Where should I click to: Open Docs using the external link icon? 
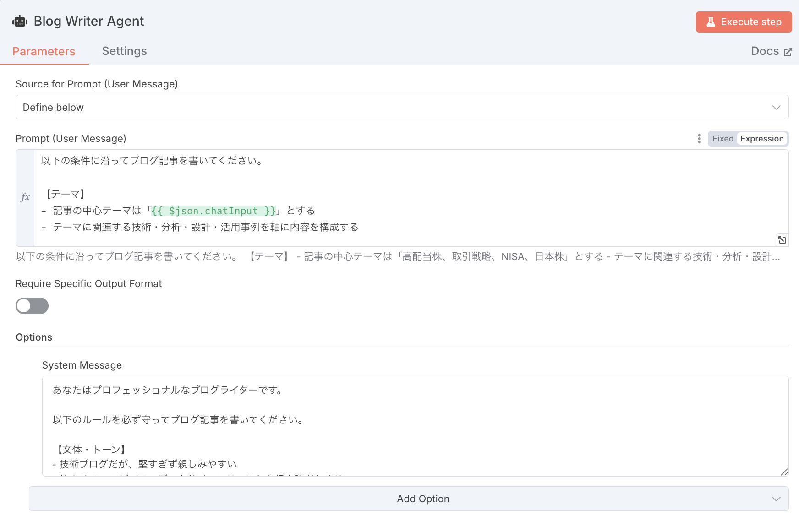(789, 51)
